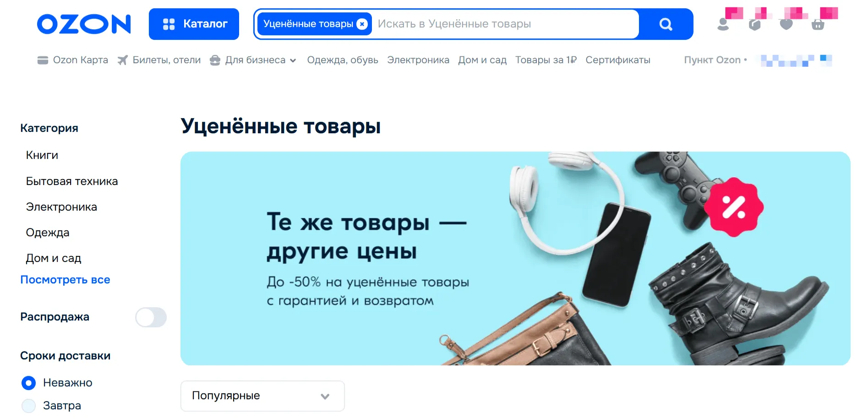This screenshot has width=868, height=418.
Task: Open the shopping cart icon
Action: click(818, 25)
